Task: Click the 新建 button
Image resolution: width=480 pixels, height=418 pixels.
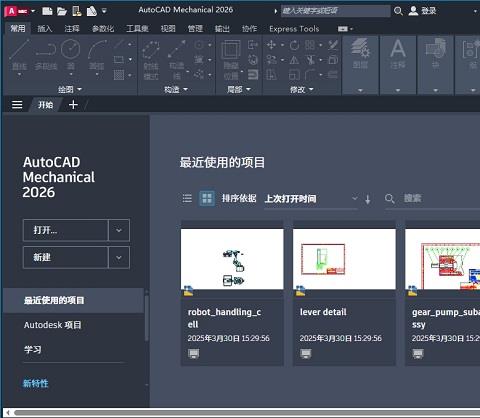Action: 65,257
